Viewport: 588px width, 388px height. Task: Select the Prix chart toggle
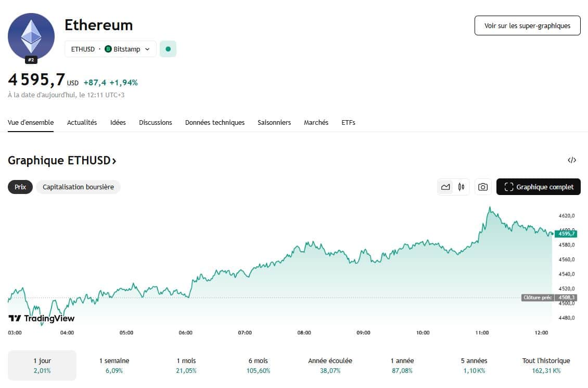pos(20,187)
